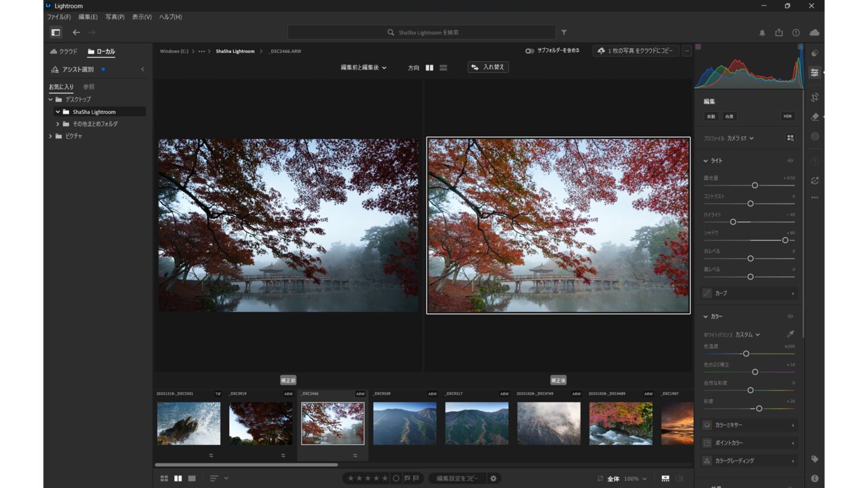Image resolution: width=868 pixels, height=488 pixels.
Task: Open the プロファイル カメラ ST dropdown
Action: point(740,139)
